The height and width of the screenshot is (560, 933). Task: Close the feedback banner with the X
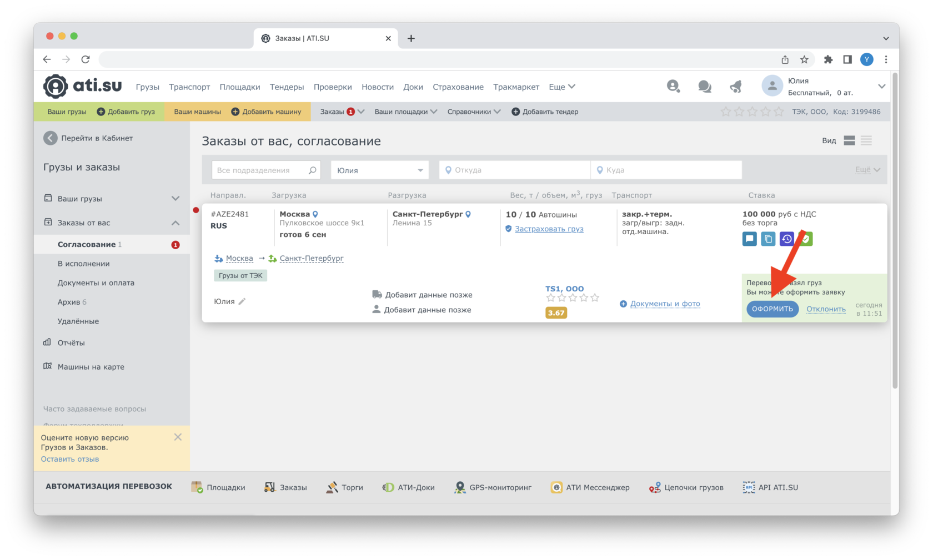tap(178, 437)
